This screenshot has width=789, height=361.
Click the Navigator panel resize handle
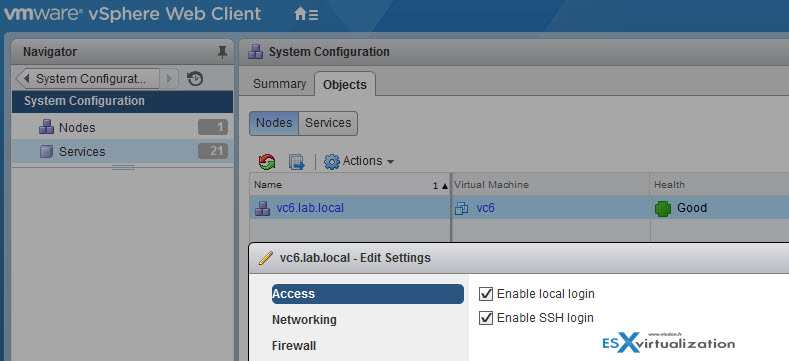pos(123,167)
